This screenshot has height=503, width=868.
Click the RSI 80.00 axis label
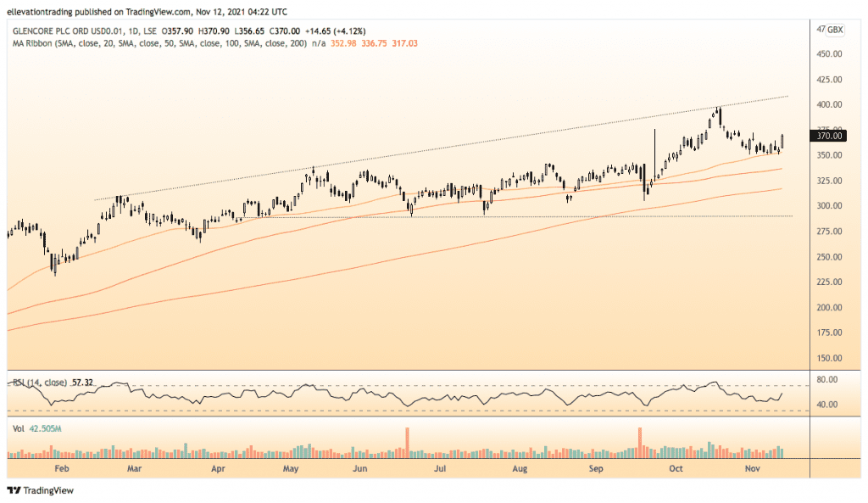[827, 380]
